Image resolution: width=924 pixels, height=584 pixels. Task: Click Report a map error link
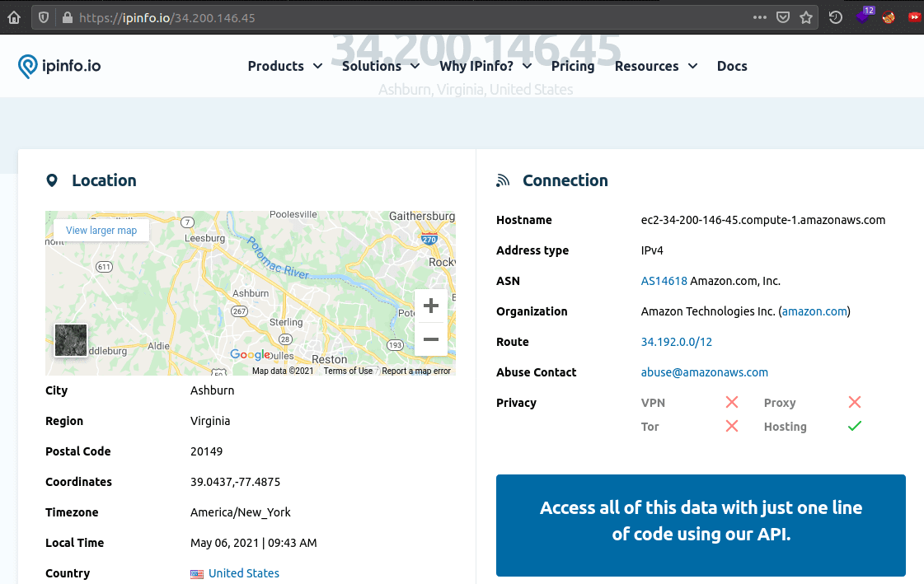416,371
